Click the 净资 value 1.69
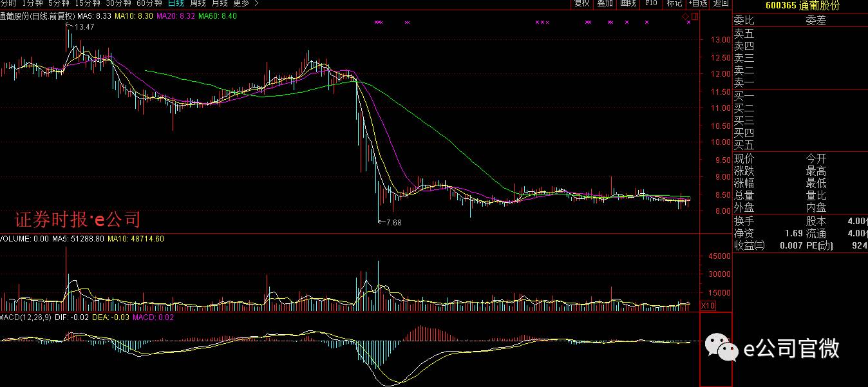This screenshot has height=387, width=868. [794, 233]
